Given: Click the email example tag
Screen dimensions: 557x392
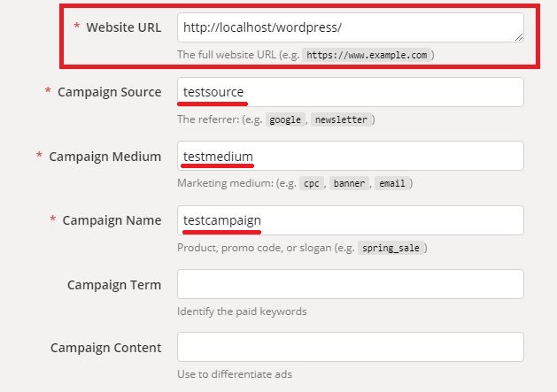Looking at the screenshot, I should click(x=391, y=184).
